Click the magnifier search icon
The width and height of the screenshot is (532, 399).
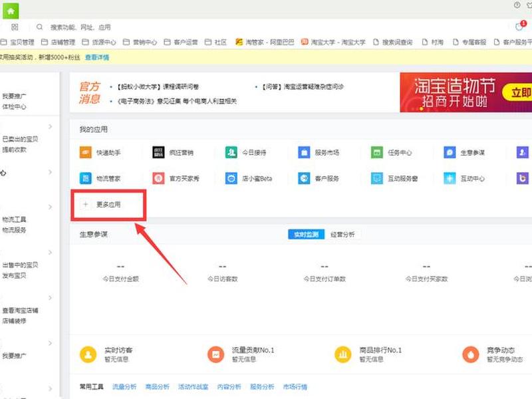point(40,27)
